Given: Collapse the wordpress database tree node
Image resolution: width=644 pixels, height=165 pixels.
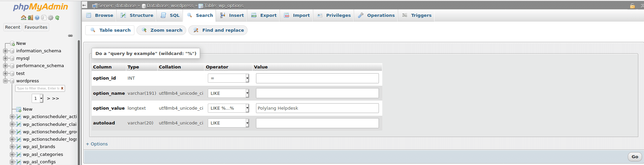Looking at the screenshot, I should (5, 81).
